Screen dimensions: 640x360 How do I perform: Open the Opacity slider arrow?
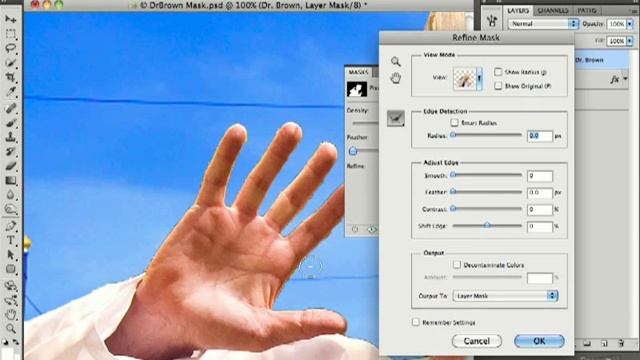pyautogui.click(x=630, y=24)
